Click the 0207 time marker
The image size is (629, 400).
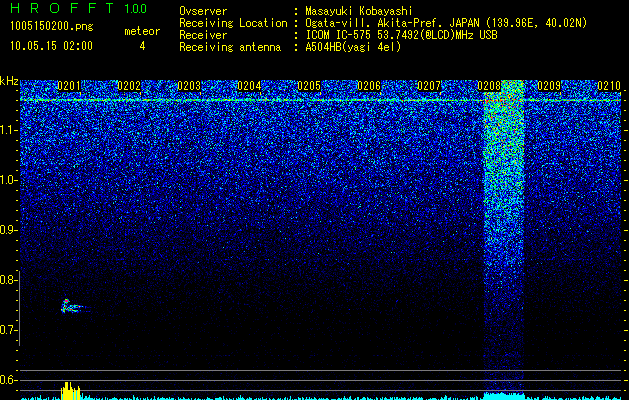(x=429, y=86)
